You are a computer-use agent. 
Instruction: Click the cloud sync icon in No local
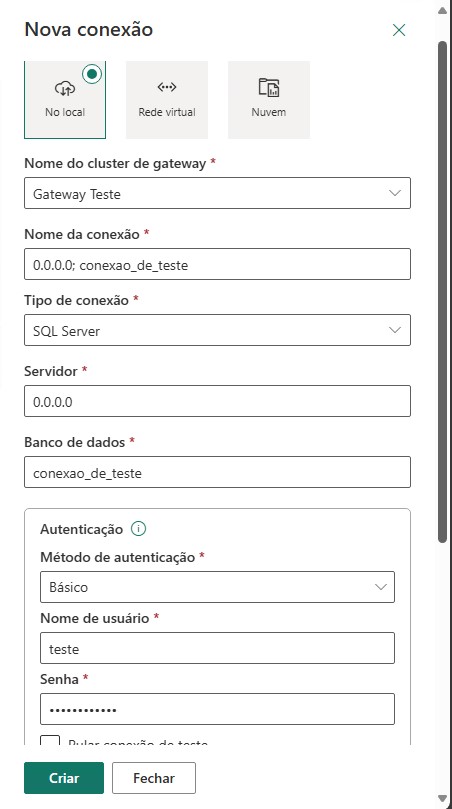pos(64,89)
